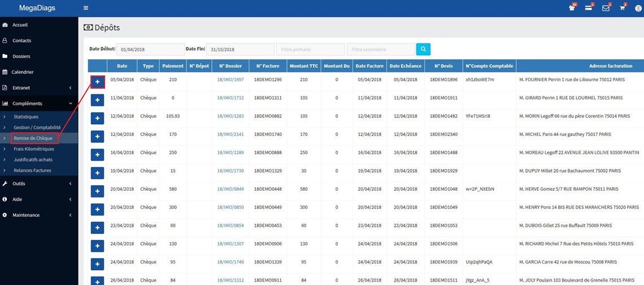
Task: Open dossier link 18/IMO/1283
Action: (x=230, y=116)
